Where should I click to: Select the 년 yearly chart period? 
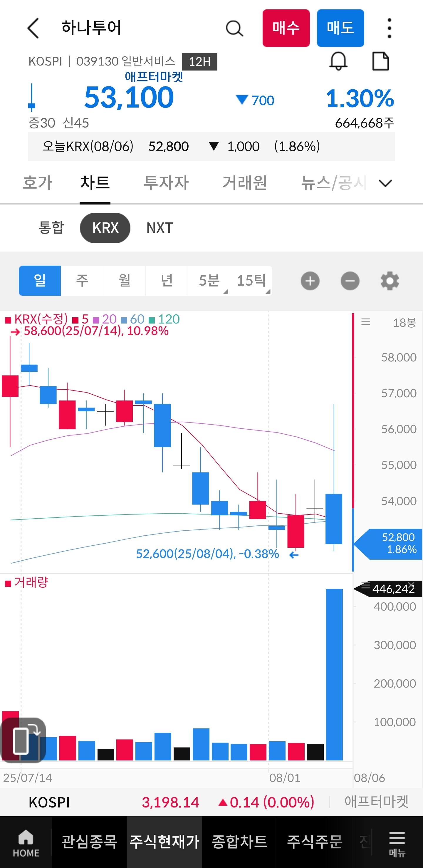167,280
